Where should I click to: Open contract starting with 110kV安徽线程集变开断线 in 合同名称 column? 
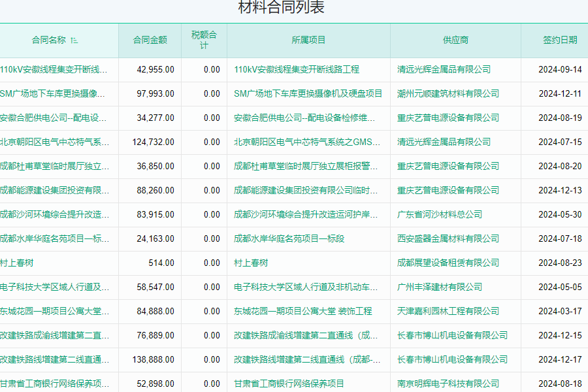click(54, 69)
